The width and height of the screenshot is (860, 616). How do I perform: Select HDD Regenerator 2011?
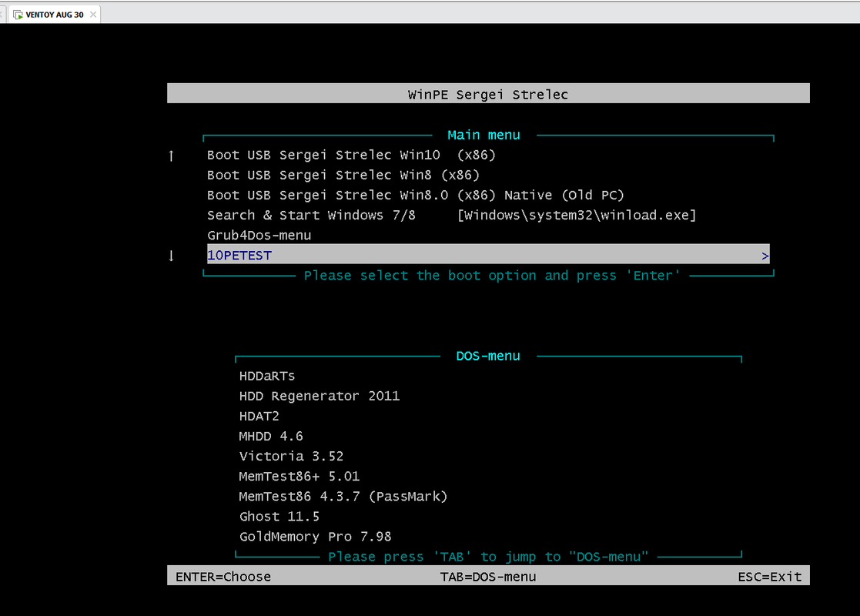tap(320, 396)
